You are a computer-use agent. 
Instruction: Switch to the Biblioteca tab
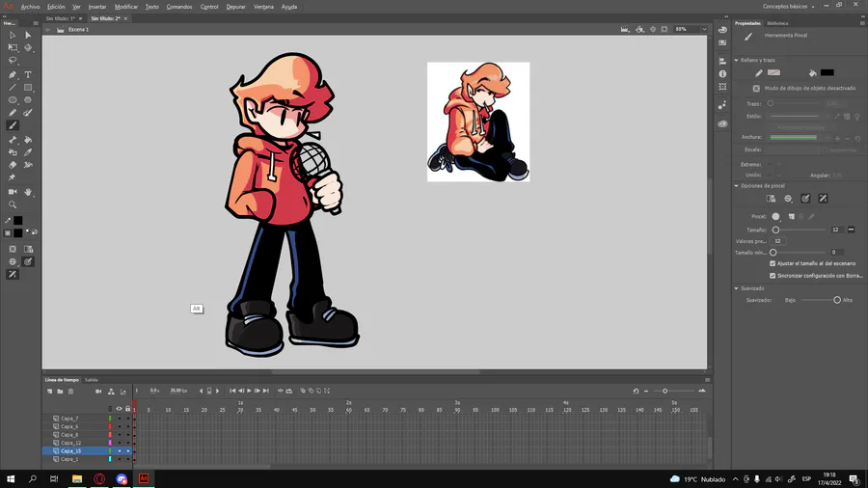pyautogui.click(x=777, y=23)
